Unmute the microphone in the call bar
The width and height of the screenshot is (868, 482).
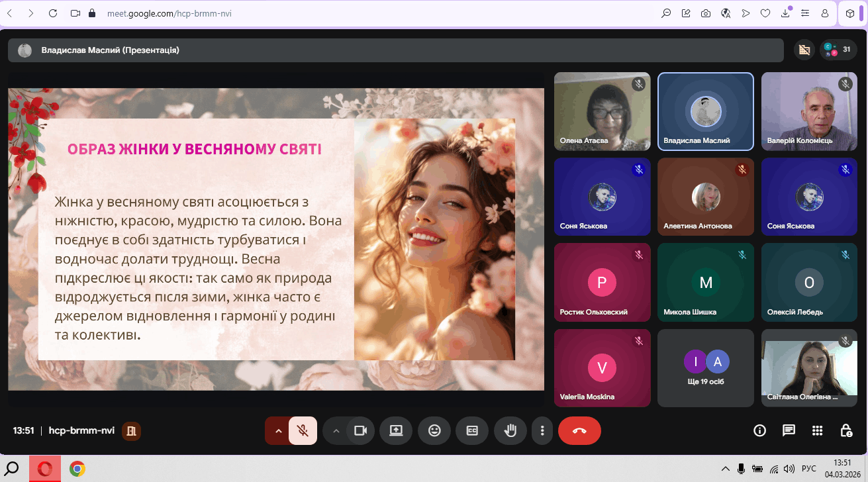(303, 430)
